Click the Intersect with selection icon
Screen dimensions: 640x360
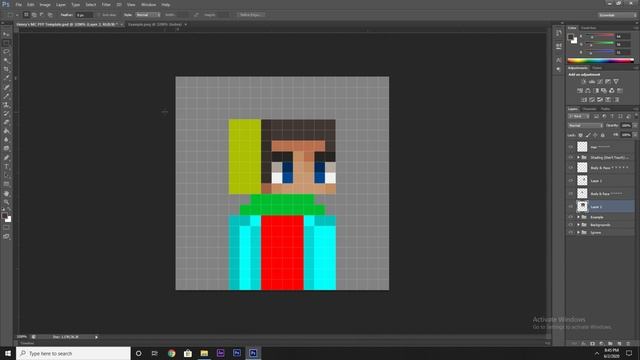click(50, 15)
